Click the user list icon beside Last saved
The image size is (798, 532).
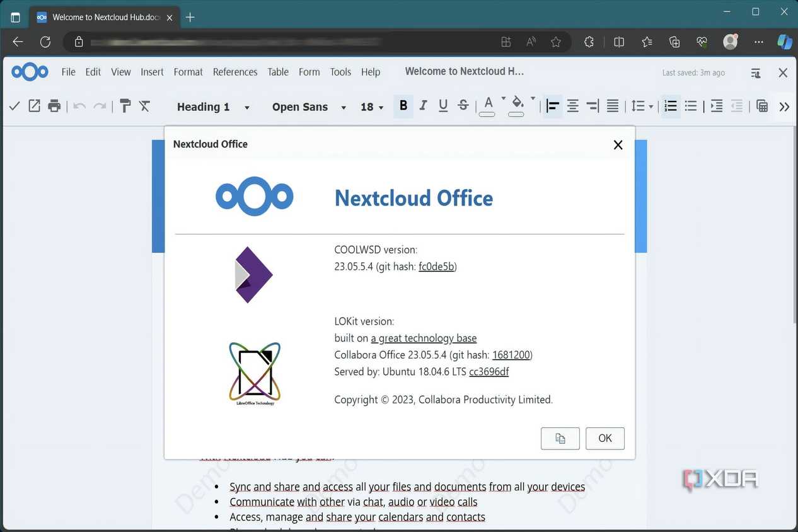pyautogui.click(x=756, y=73)
